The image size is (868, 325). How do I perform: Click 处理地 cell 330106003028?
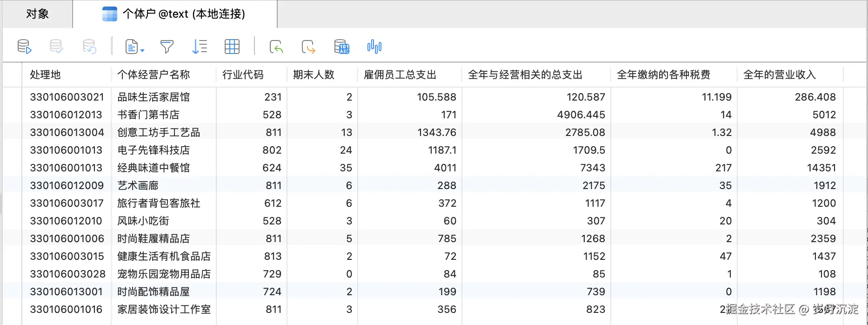68,274
